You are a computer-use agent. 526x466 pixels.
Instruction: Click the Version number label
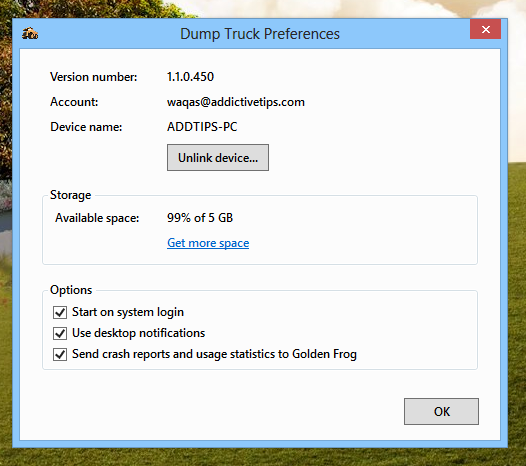(94, 77)
